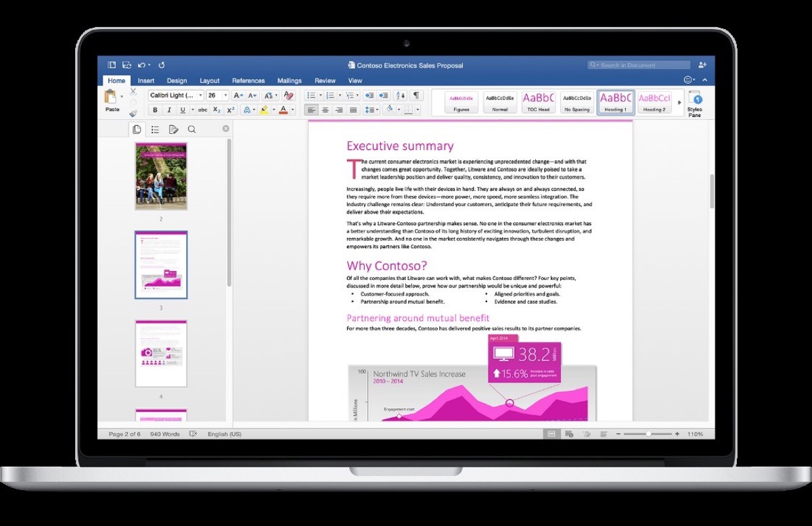
Task: Show reviewing pane icon in sidebar
Action: coord(173,129)
